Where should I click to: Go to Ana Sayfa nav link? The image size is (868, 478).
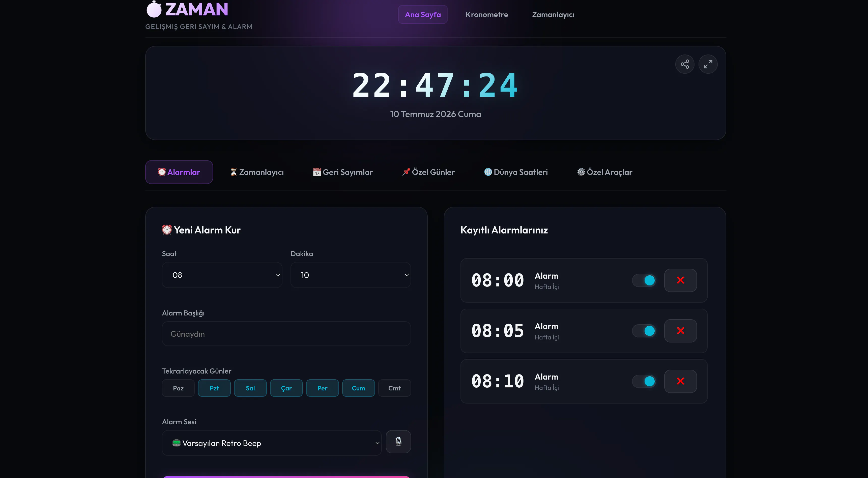(423, 14)
